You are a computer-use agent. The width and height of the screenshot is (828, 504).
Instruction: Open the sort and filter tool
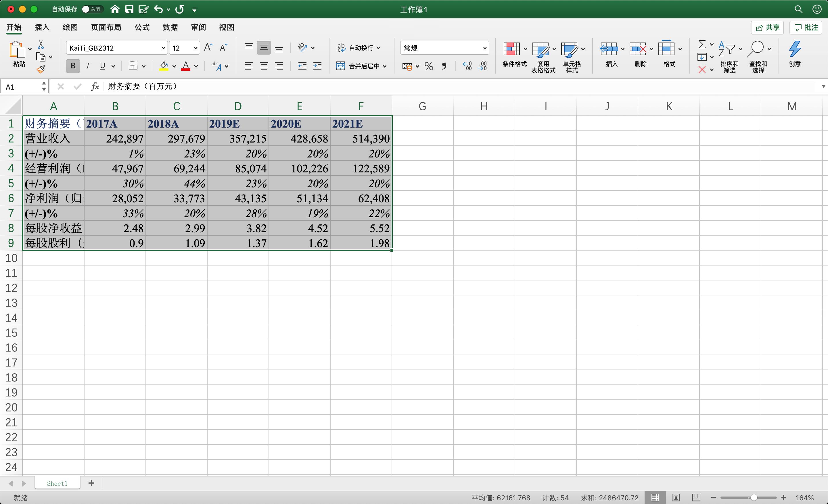(x=728, y=50)
